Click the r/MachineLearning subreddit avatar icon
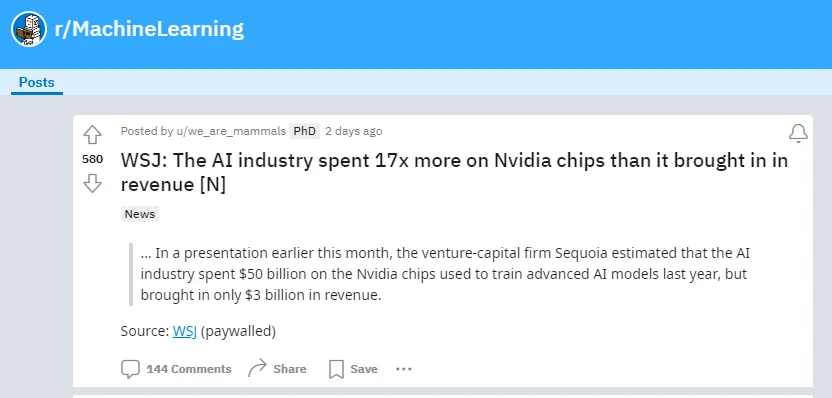Image resolution: width=832 pixels, height=398 pixels. pos(29,29)
